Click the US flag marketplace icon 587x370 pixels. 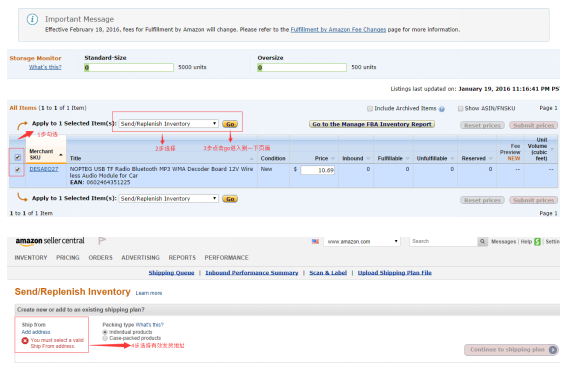pos(315,242)
